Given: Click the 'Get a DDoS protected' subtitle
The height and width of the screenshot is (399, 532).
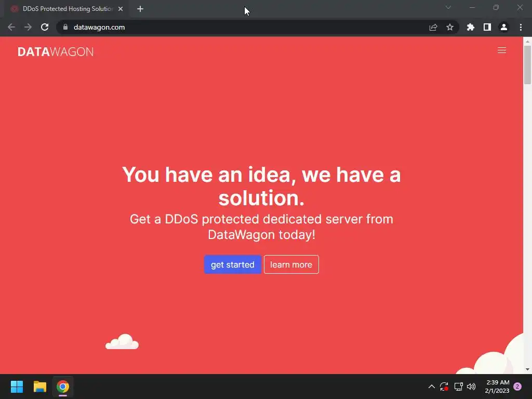Looking at the screenshot, I should (x=261, y=227).
